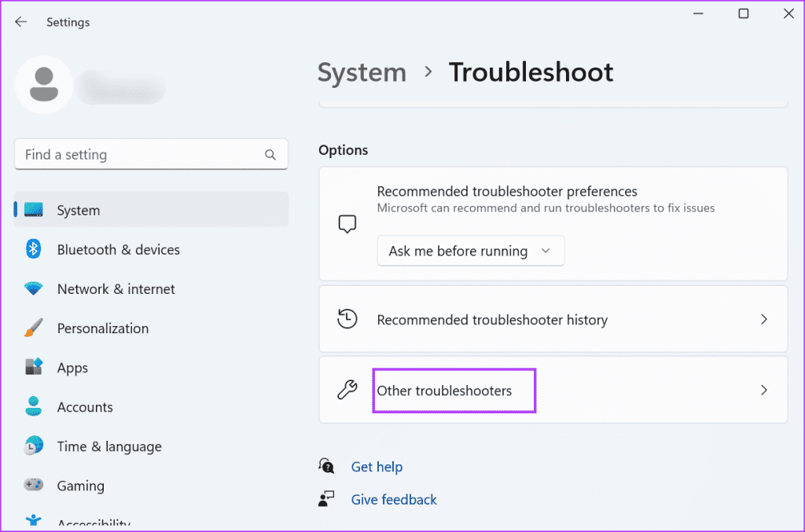Open Recommended troubleshooter history
This screenshot has width=805, height=532.
[553, 319]
